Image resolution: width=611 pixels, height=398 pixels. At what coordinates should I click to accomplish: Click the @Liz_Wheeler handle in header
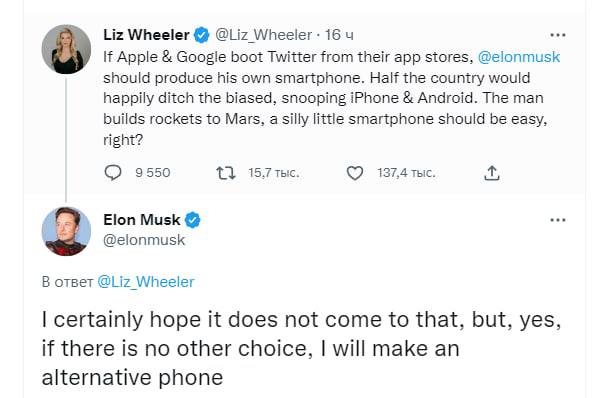263,35
